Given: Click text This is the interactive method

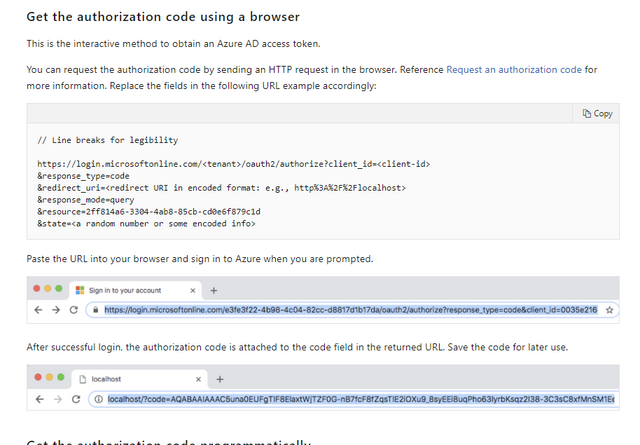Looking at the screenshot, I should click(173, 44).
